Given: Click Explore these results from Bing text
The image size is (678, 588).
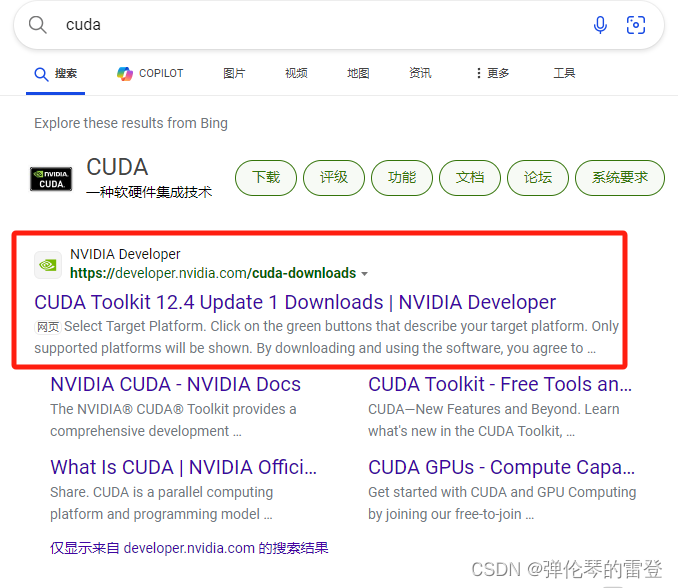Looking at the screenshot, I should pyautogui.click(x=131, y=123).
